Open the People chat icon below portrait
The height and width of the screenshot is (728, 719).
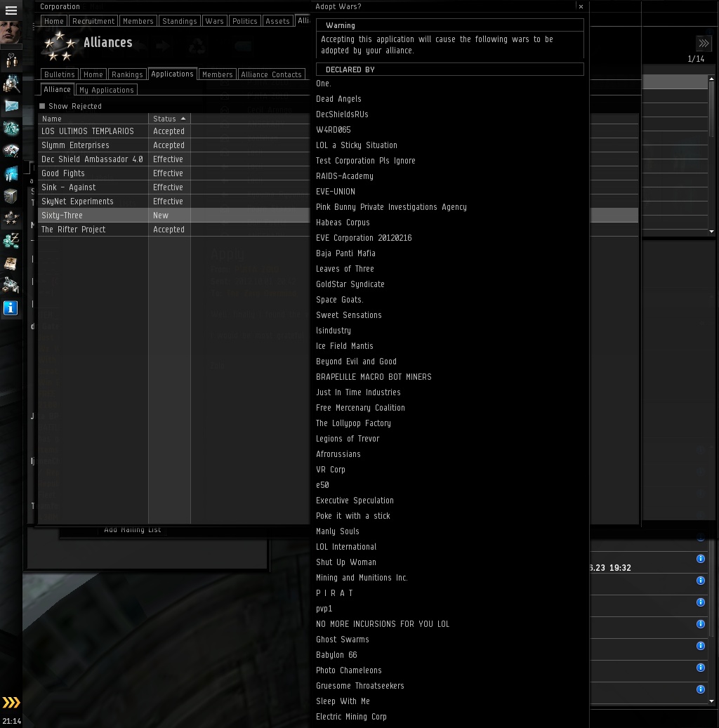11,61
